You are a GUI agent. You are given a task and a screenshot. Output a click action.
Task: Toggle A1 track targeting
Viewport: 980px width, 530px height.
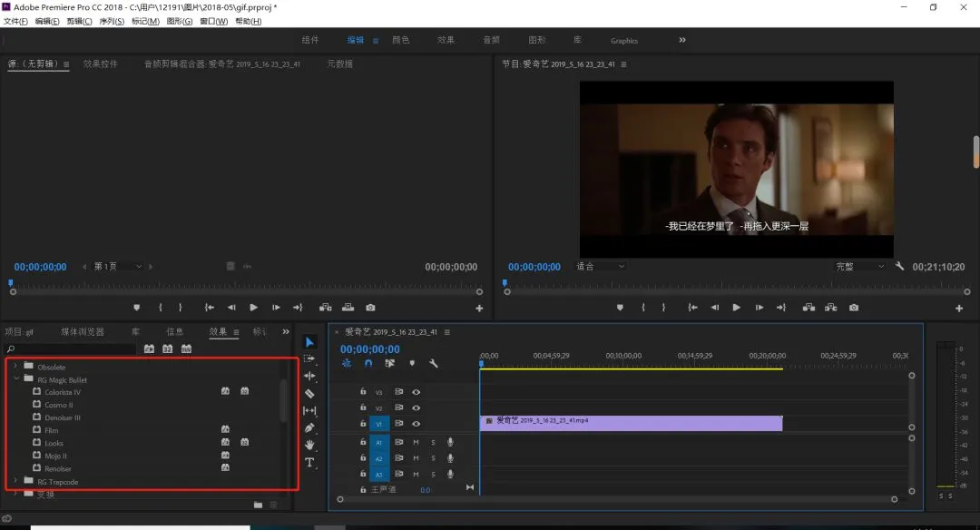pyautogui.click(x=378, y=442)
